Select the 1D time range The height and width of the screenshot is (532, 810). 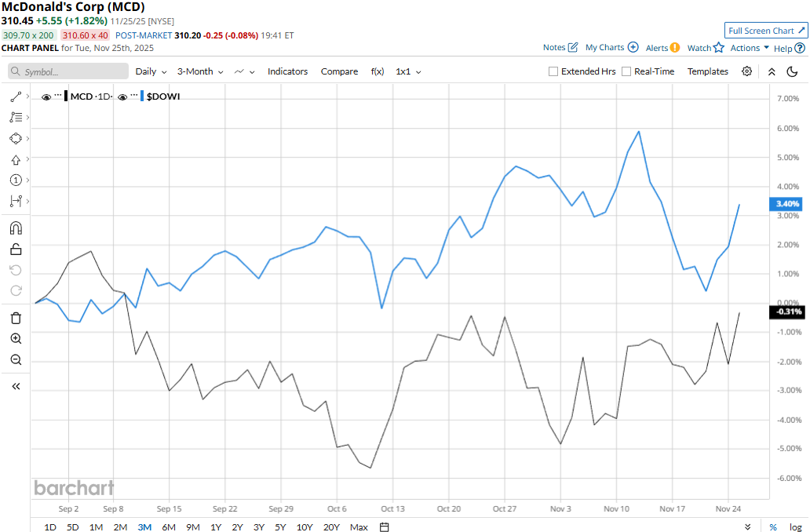pyautogui.click(x=50, y=527)
